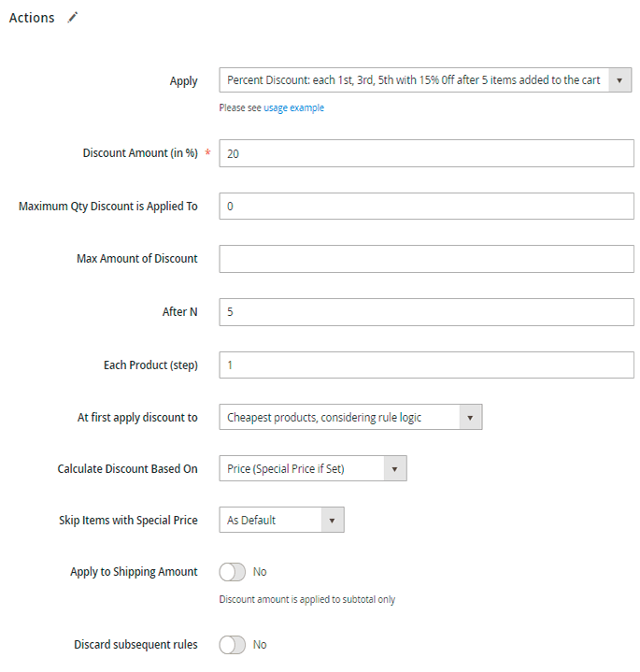
Task: Click the 'Apply to Shipping Amount' label text
Action: [134, 572]
